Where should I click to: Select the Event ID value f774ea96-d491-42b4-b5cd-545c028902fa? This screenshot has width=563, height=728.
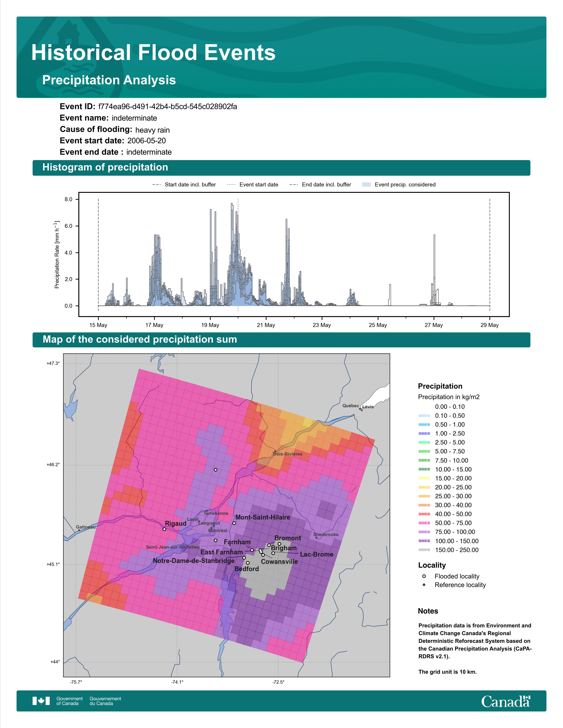(168, 107)
